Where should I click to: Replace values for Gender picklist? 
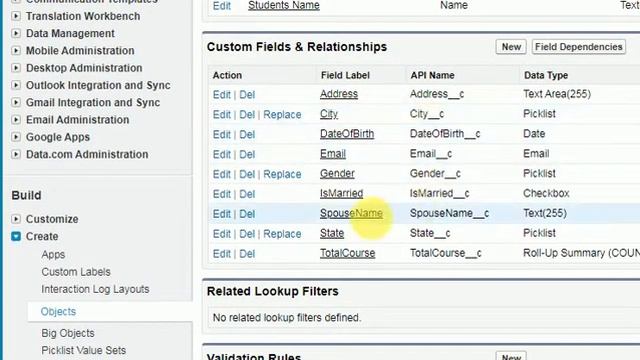click(282, 174)
